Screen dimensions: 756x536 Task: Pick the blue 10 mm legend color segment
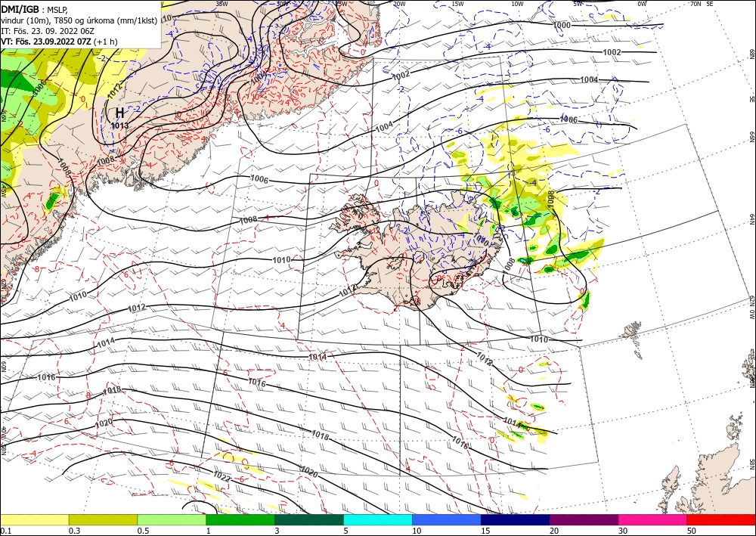[x=447, y=519]
